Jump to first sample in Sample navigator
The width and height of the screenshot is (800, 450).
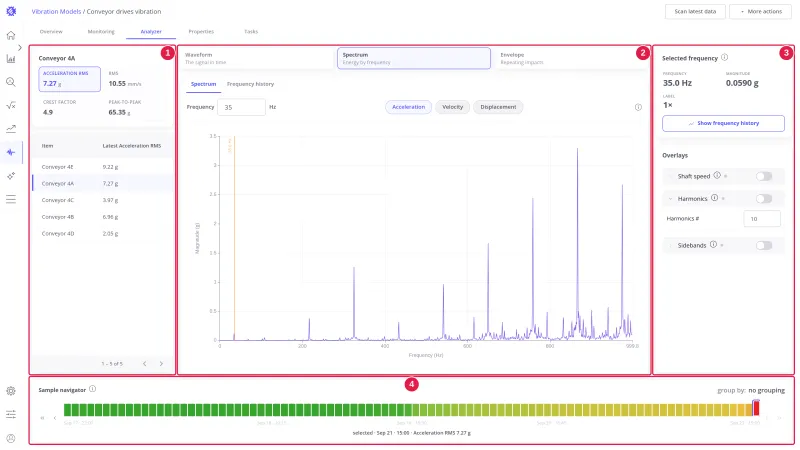pyautogui.click(x=42, y=418)
